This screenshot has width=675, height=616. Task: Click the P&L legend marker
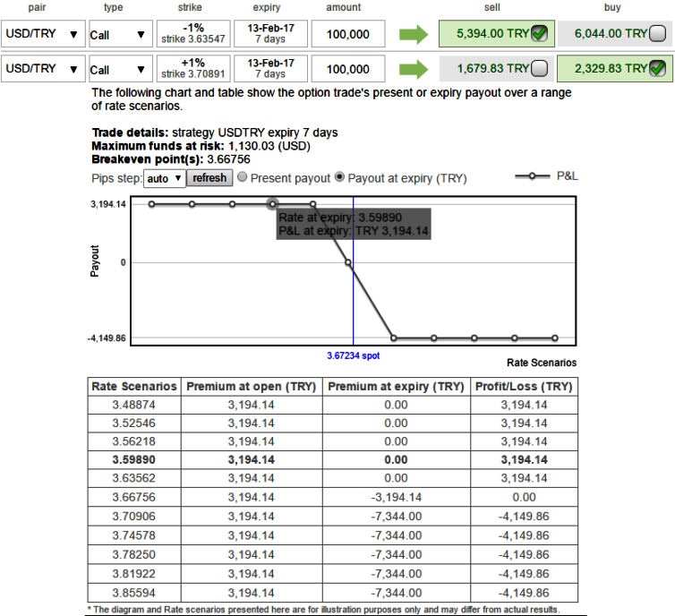533,176
